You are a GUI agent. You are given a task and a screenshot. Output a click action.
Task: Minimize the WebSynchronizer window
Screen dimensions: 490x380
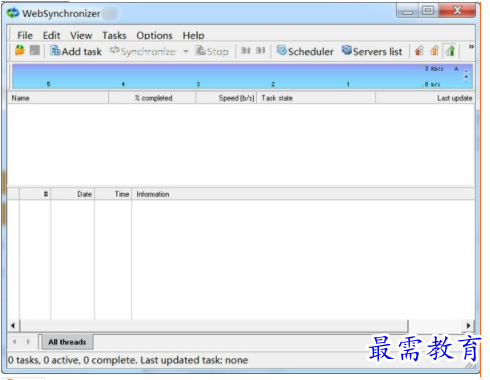click(x=407, y=11)
